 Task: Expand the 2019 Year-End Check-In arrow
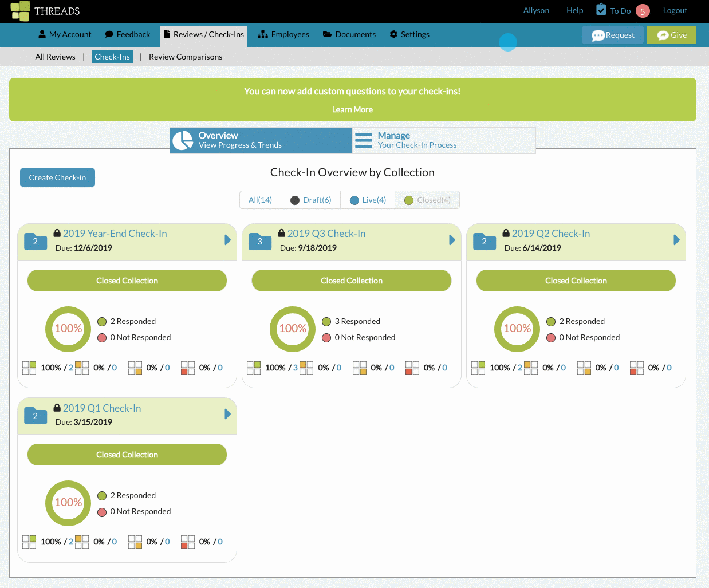[227, 240]
